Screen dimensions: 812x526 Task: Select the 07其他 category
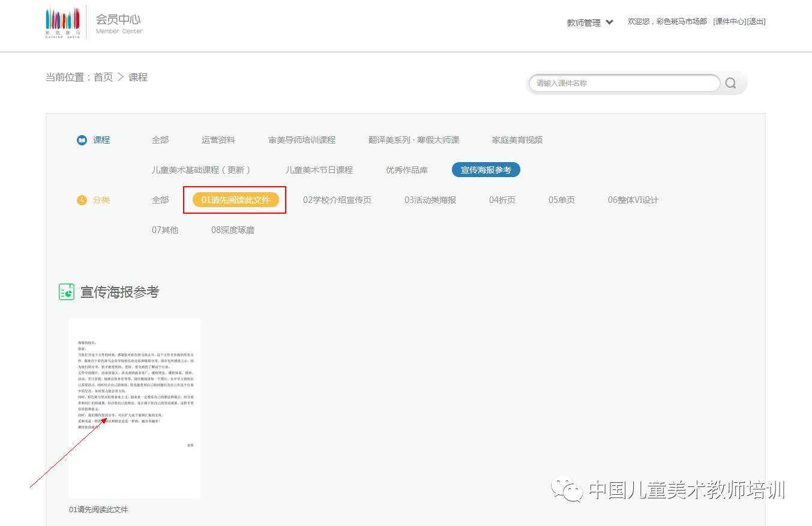point(165,230)
